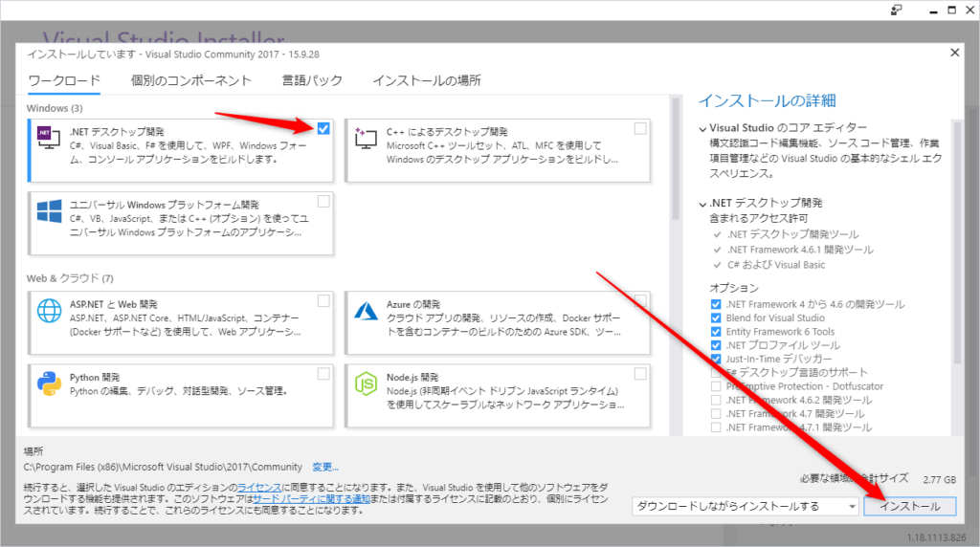Click the version number 1.18.1113.826

(x=936, y=537)
